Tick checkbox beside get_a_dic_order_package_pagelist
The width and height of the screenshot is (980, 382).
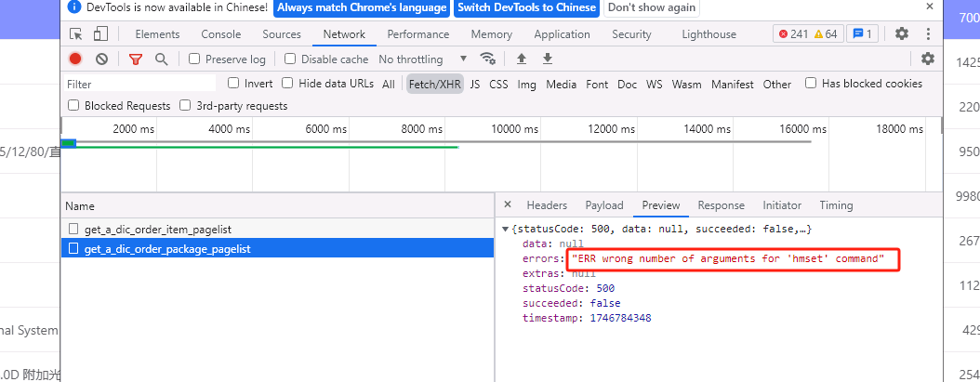(73, 248)
